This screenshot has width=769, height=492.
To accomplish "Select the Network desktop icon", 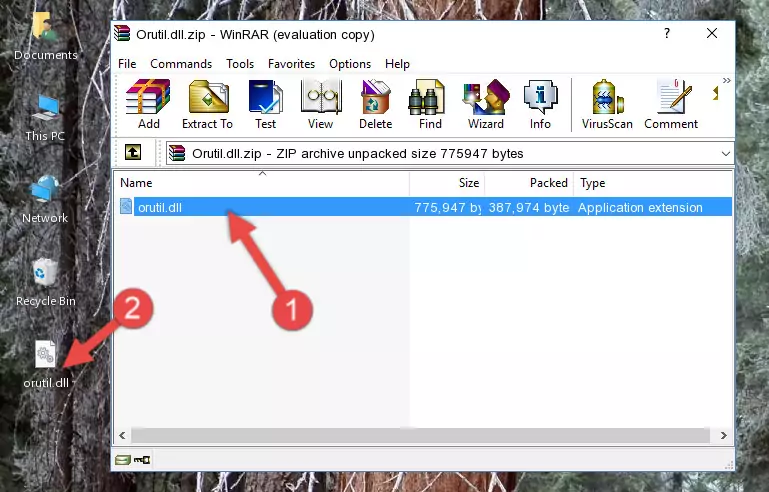I will tap(45, 199).
